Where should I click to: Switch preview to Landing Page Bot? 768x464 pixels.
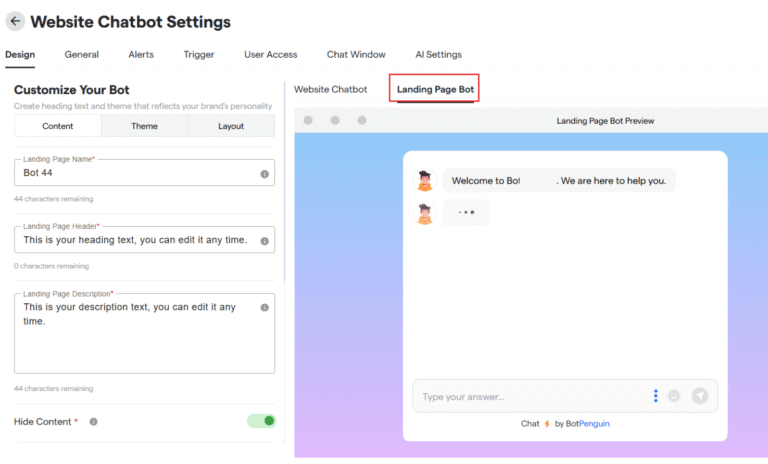[x=435, y=89]
